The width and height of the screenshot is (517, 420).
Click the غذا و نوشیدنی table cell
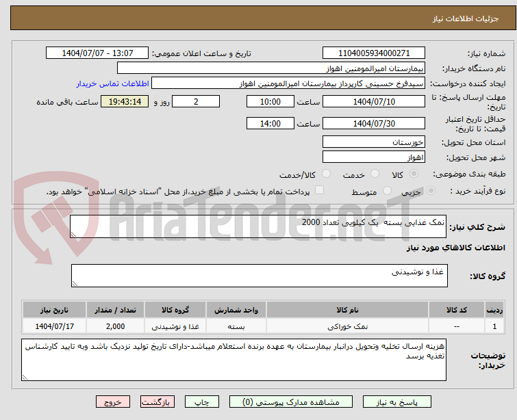tap(175, 326)
